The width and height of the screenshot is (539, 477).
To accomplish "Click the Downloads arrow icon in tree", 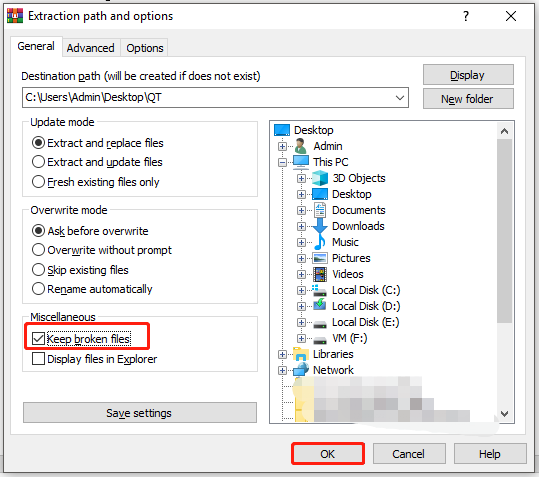I will tap(320, 226).
